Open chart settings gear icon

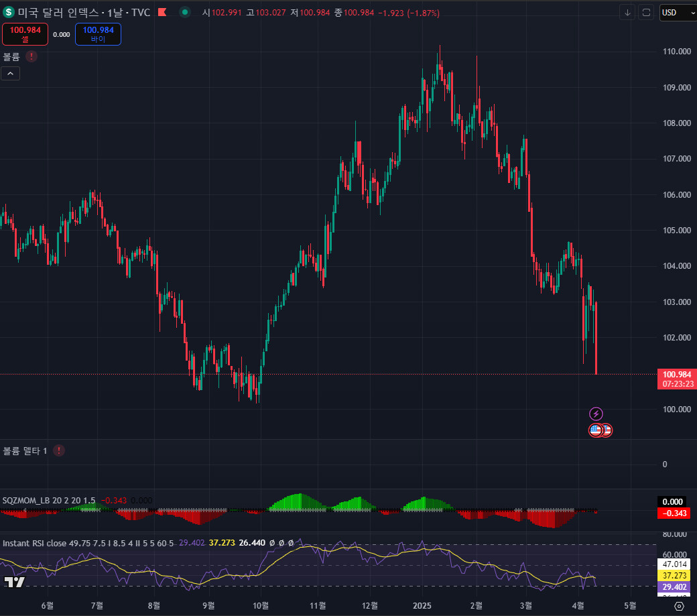(x=679, y=606)
